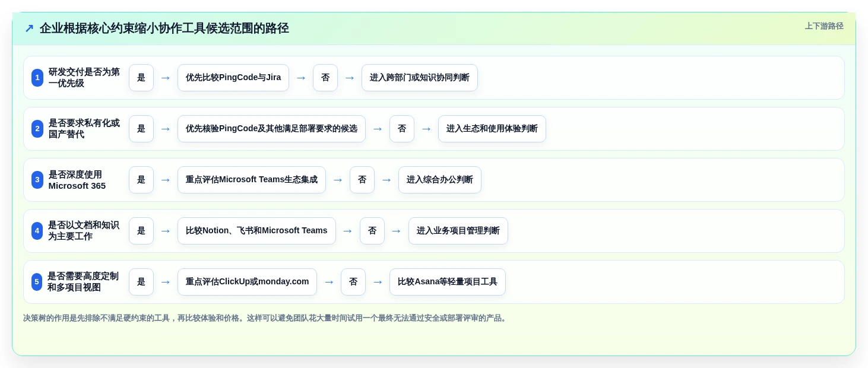
Task: Open the 进入业务项目管理判断 chip
Action: (458, 231)
